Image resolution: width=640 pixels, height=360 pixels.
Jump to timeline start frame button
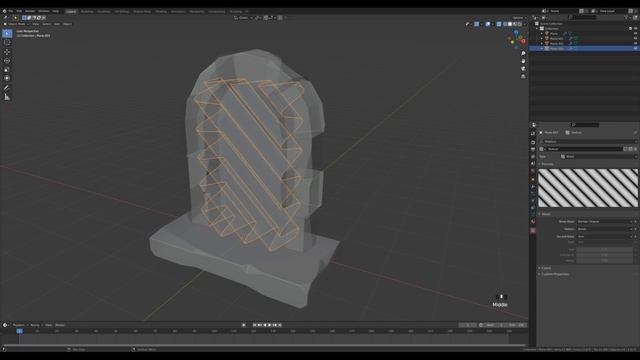255,325
